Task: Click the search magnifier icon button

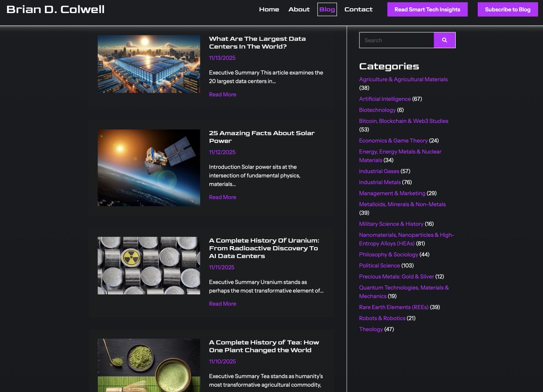Action: tap(444, 40)
